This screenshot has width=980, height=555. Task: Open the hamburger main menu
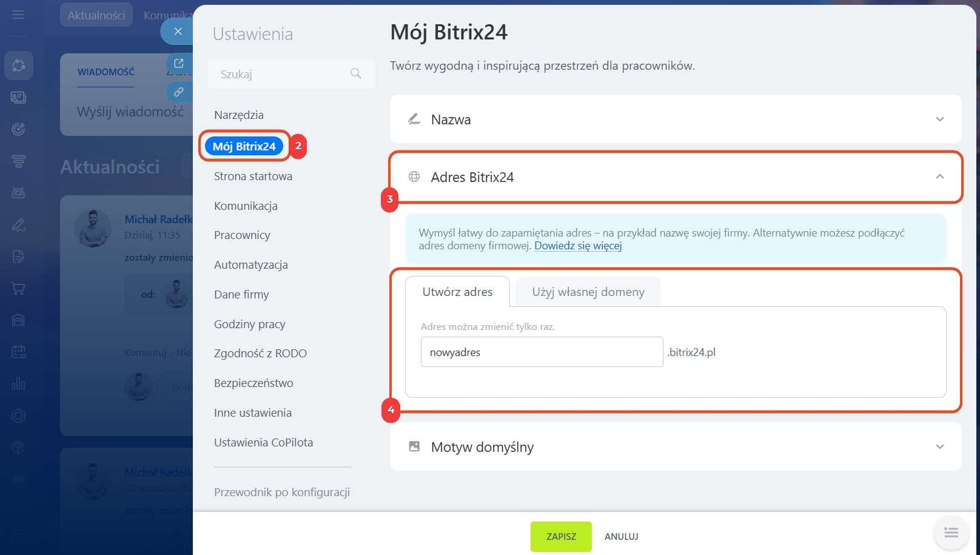click(18, 14)
